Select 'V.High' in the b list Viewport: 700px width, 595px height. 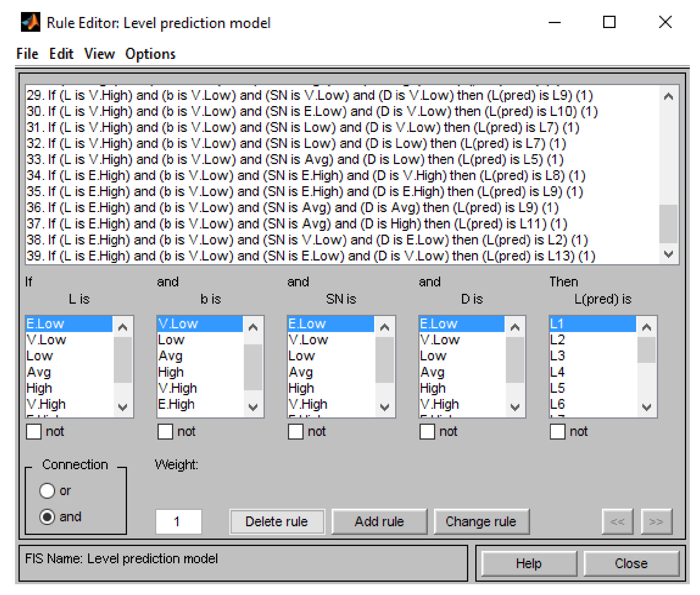click(x=178, y=388)
